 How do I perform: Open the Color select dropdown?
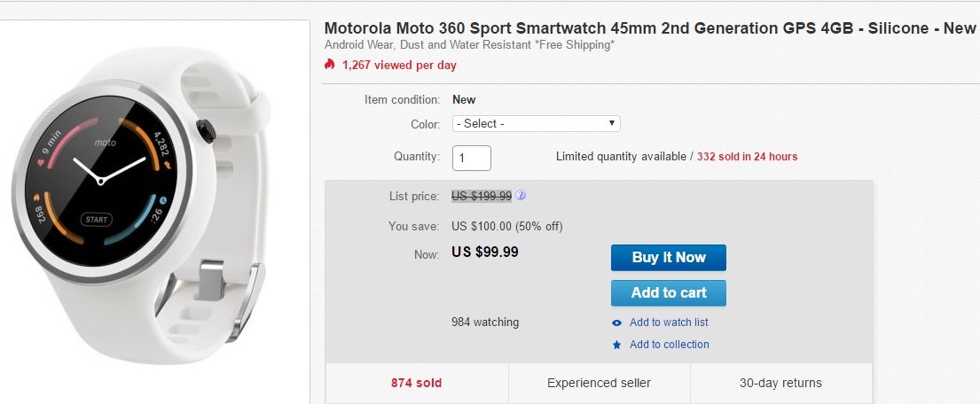click(536, 124)
